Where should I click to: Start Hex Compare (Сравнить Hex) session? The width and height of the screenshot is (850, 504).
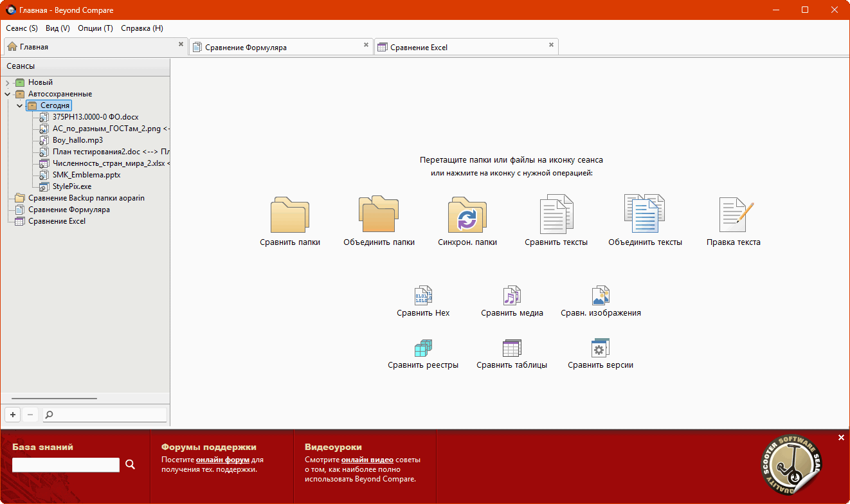pyautogui.click(x=423, y=296)
